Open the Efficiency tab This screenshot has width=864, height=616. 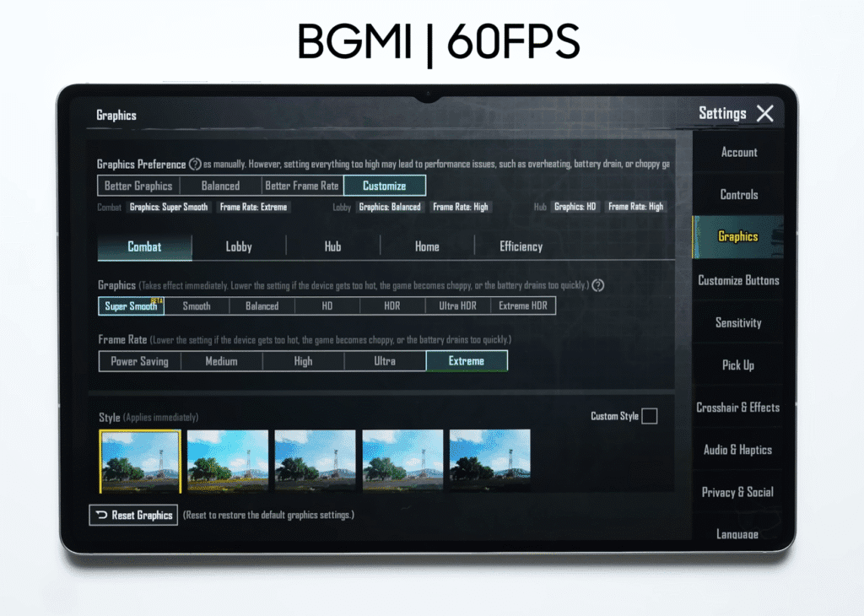click(521, 246)
